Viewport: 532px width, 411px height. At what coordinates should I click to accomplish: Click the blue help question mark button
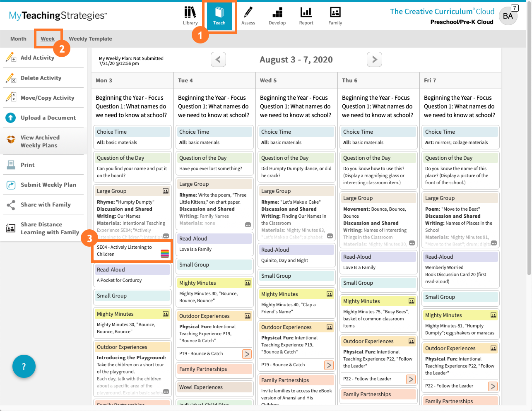point(24,366)
